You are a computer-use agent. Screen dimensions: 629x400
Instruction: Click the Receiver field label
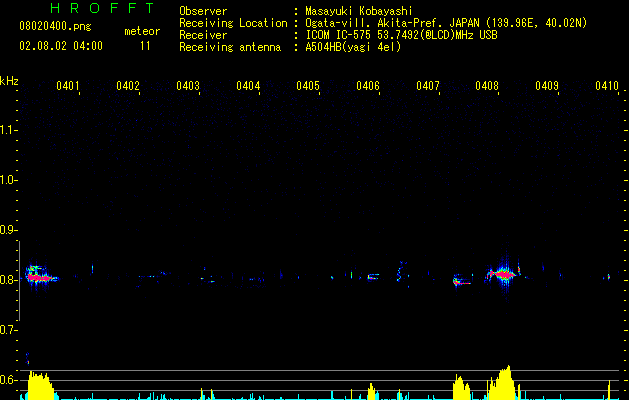click(203, 35)
